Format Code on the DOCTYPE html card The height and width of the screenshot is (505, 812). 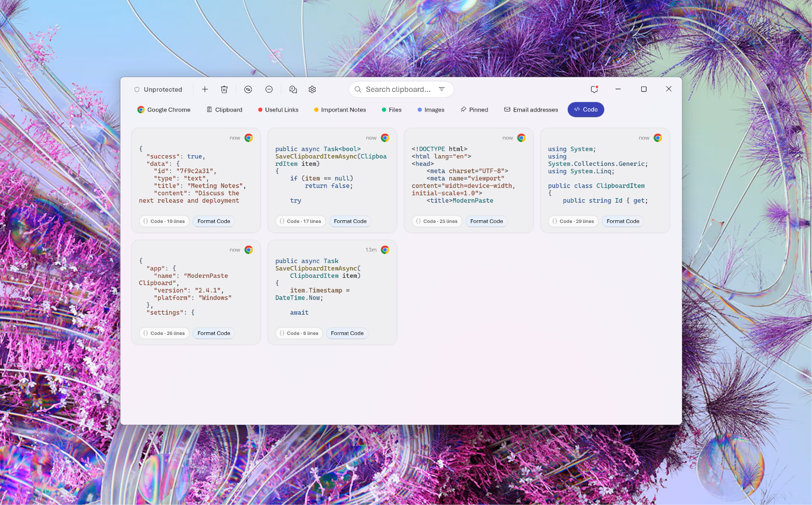tap(486, 221)
